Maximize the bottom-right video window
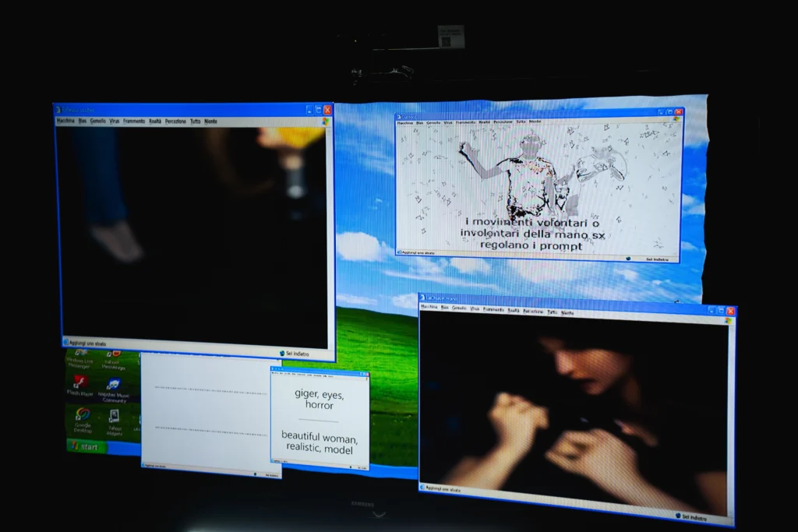 (721, 310)
